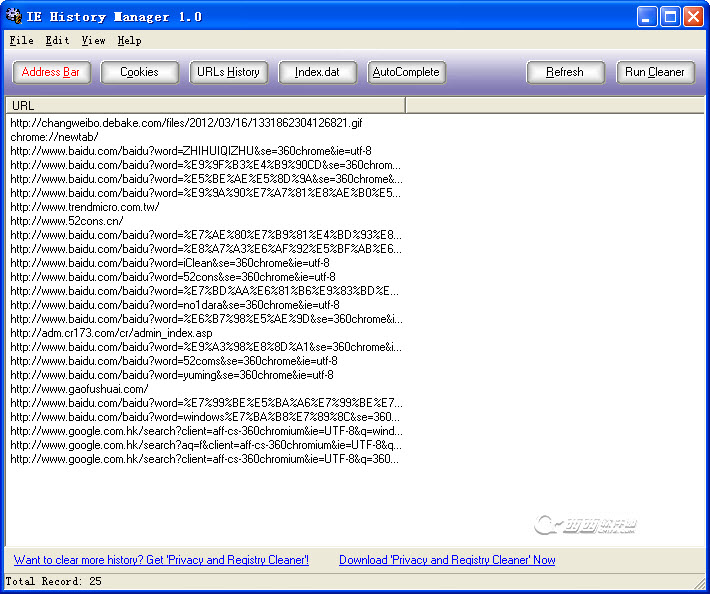This screenshot has width=710, height=594.
Task: Select baidu row with word=%E5%BE%AE%E5%8D%9A
Action: click(x=206, y=179)
